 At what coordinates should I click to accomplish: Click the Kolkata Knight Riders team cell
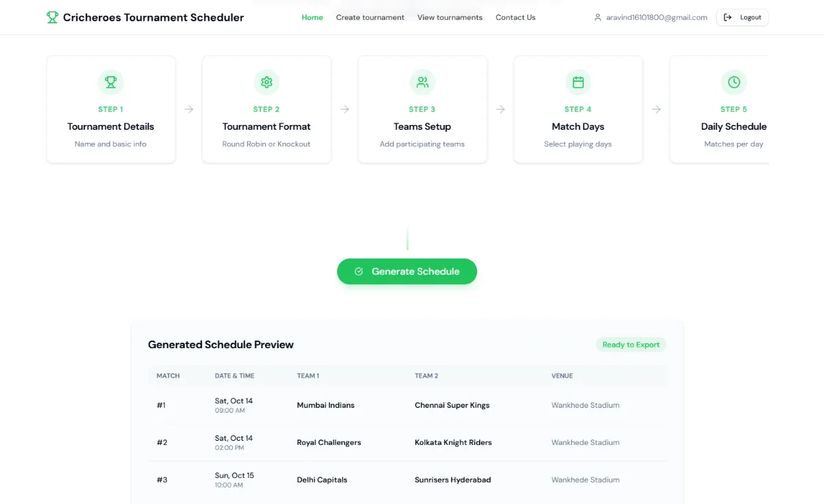coord(453,442)
